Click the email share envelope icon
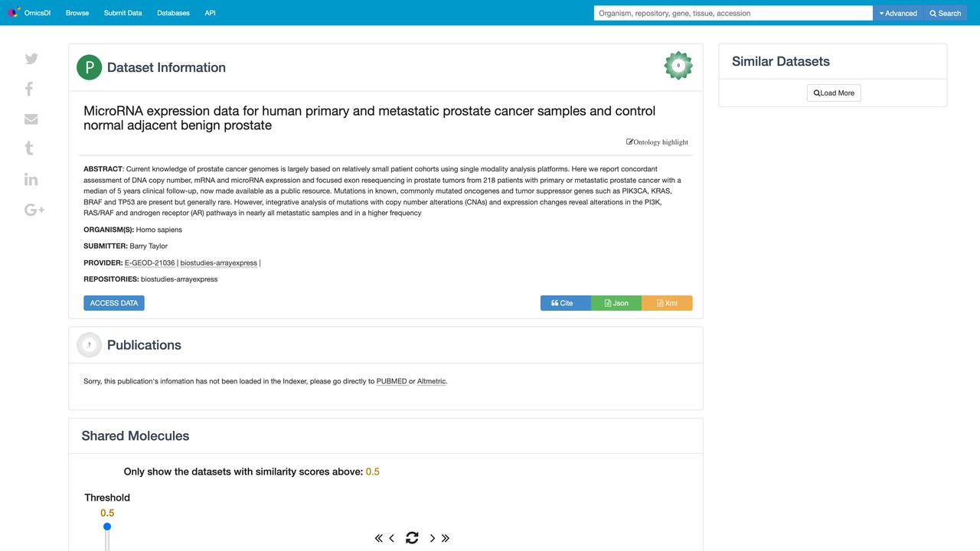 click(31, 119)
